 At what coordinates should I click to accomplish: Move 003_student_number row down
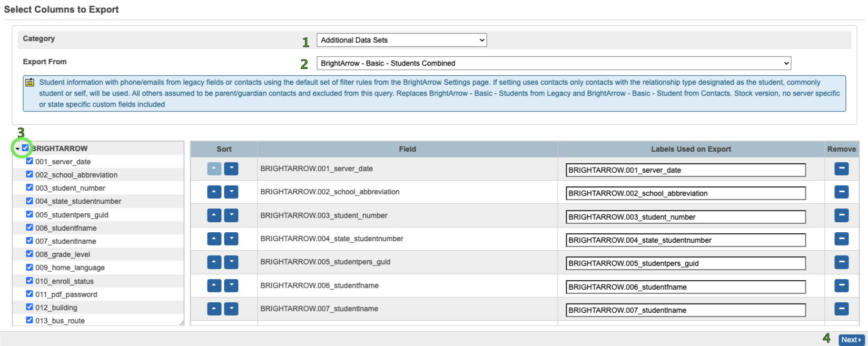point(231,215)
